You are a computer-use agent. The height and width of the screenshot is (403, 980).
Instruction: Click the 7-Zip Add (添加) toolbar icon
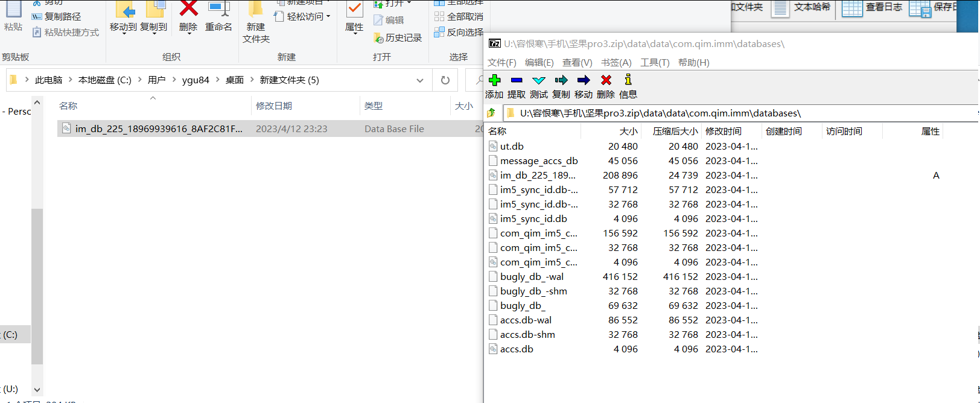tap(495, 80)
